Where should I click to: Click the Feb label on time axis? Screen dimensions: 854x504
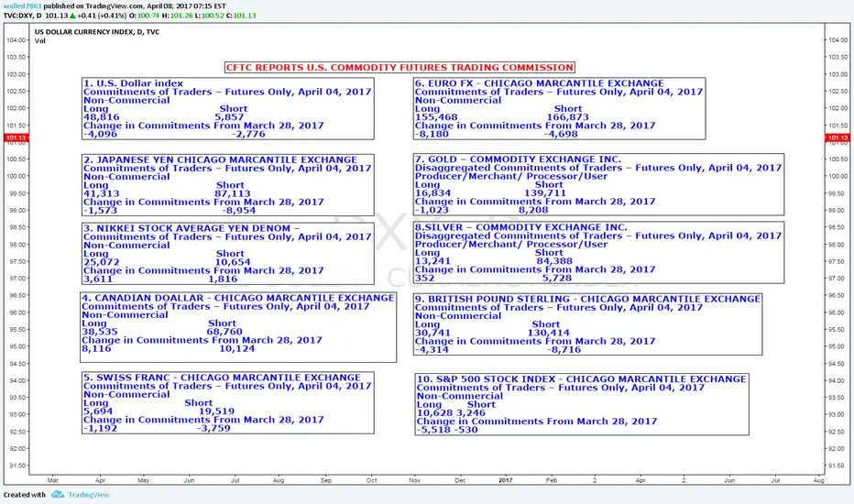(552, 480)
